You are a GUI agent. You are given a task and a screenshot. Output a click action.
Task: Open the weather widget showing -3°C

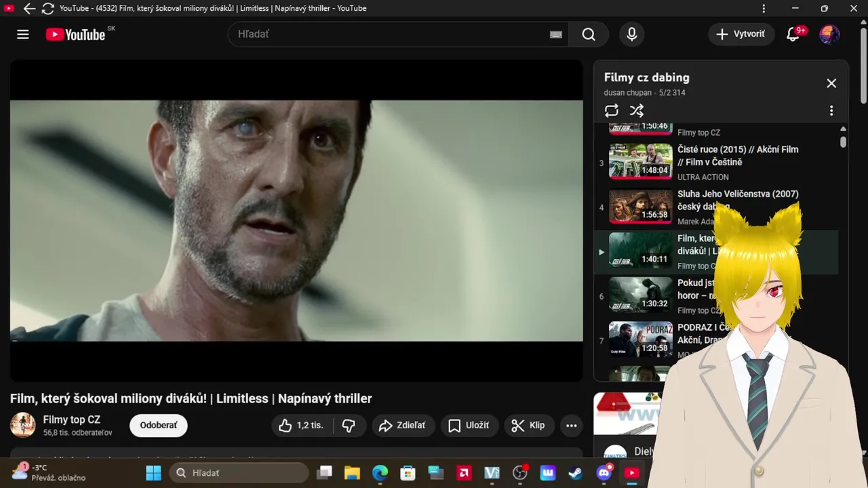pyautogui.click(x=49, y=472)
